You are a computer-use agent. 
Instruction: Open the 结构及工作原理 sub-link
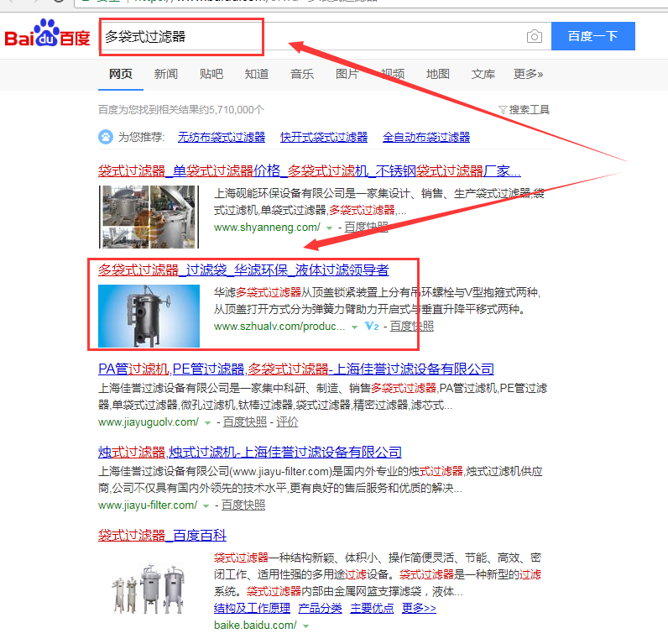pyautogui.click(x=252, y=608)
